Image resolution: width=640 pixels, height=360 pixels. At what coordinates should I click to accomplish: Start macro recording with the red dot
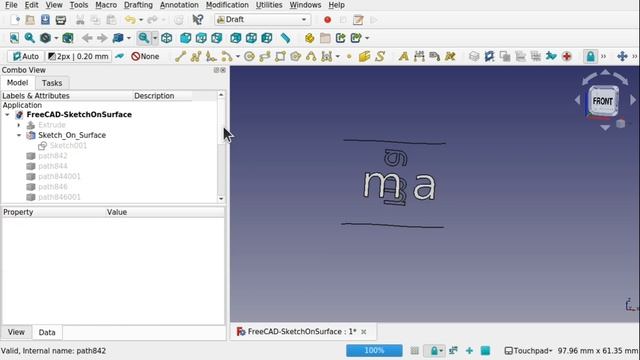[327, 20]
